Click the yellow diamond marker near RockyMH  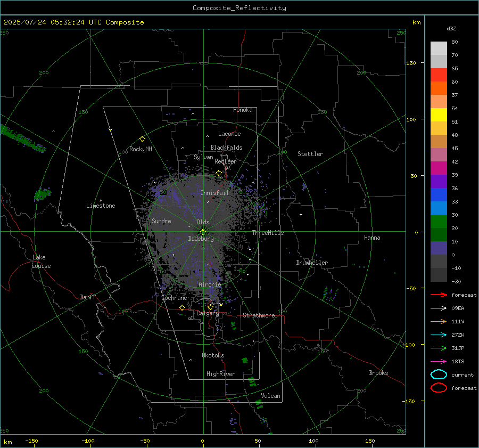(x=142, y=139)
